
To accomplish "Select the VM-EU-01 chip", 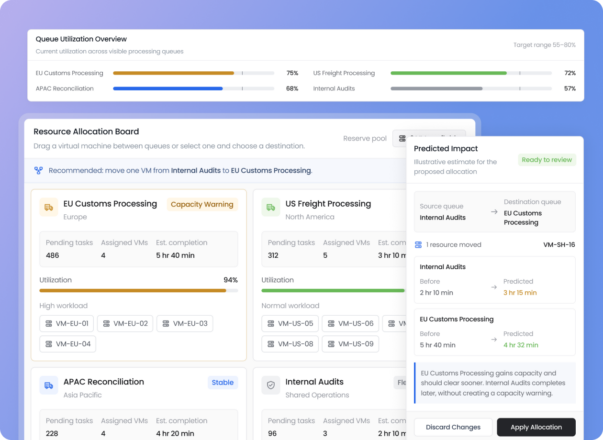I will coord(67,323).
